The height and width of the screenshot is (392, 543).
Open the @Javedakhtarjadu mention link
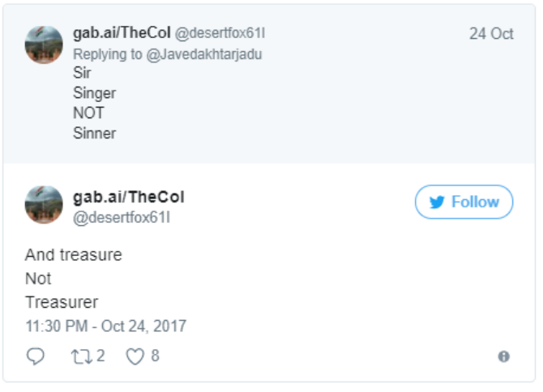tap(204, 54)
